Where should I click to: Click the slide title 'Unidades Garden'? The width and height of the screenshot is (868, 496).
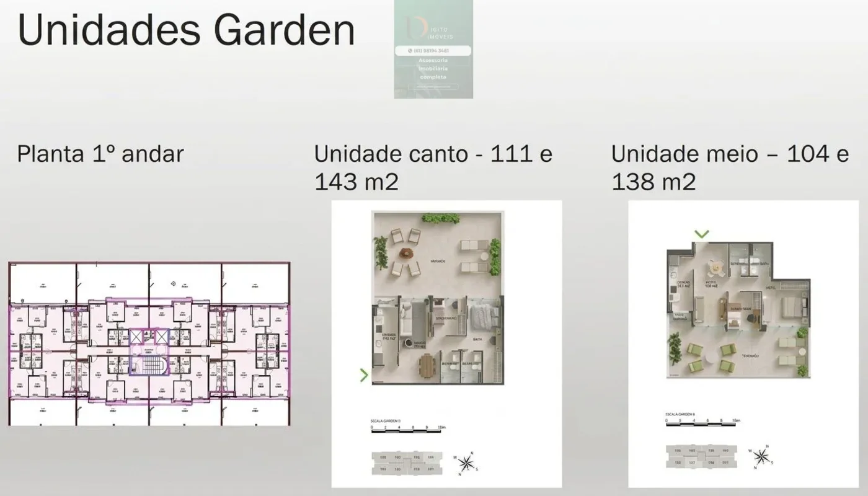tap(186, 30)
